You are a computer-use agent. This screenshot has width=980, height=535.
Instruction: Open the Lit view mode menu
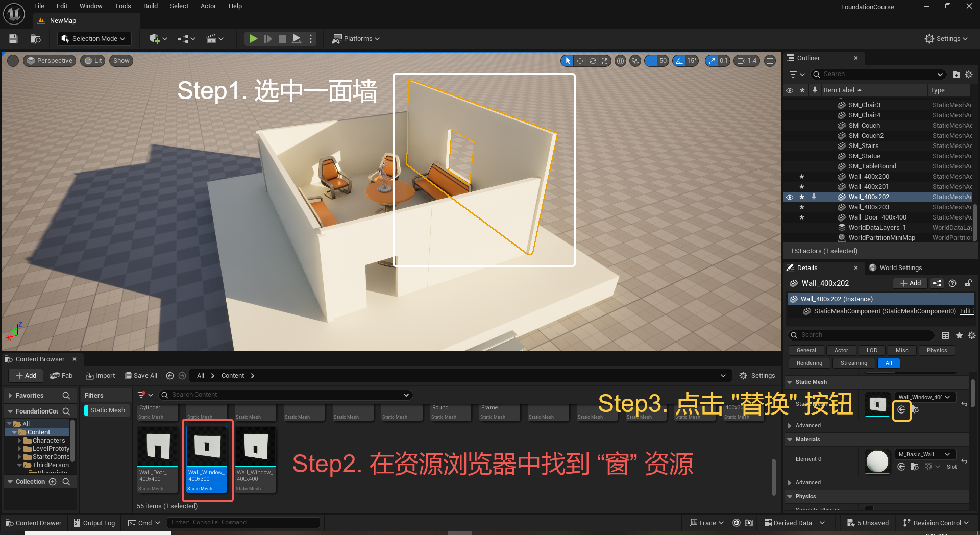[93, 61]
